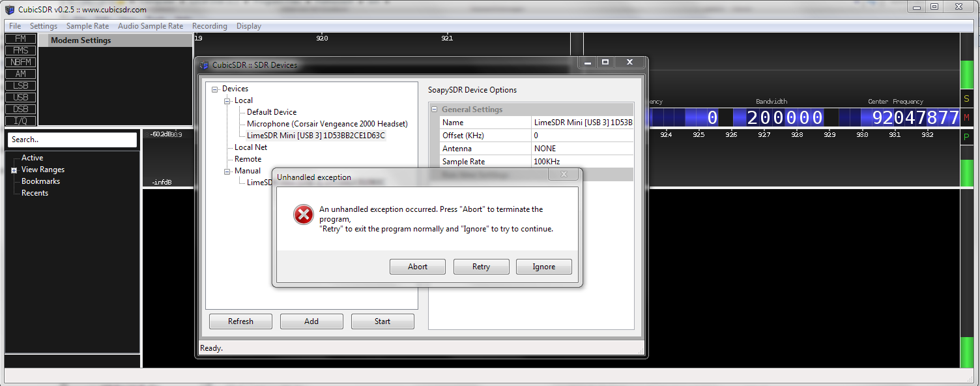Click the Start button in SDR Devices

click(382, 321)
